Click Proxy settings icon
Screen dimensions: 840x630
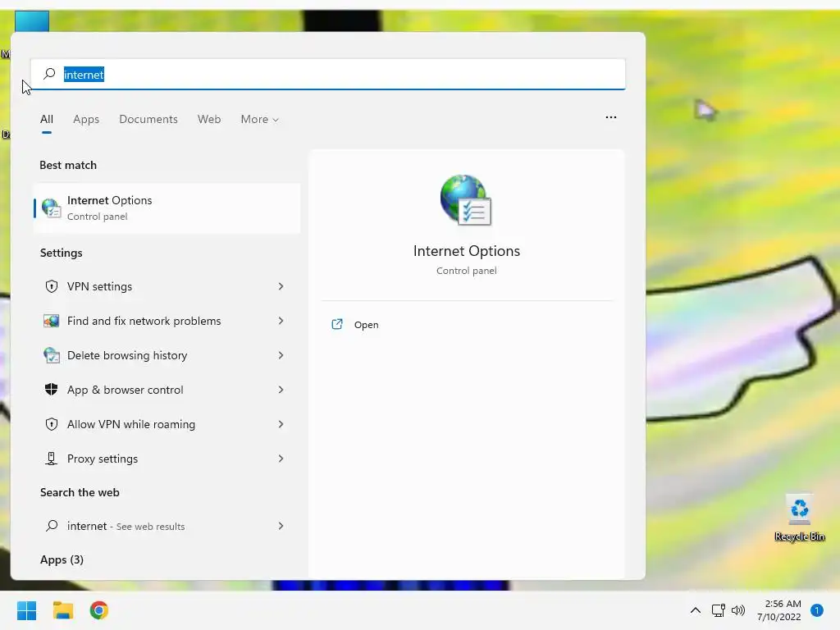point(52,459)
